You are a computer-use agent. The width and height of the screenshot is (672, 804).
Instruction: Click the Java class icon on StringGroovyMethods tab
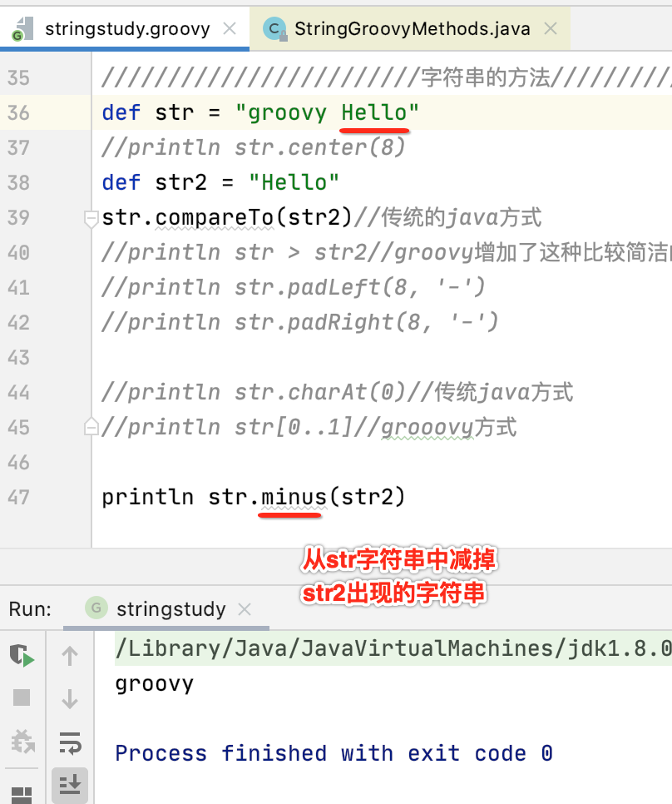274,28
